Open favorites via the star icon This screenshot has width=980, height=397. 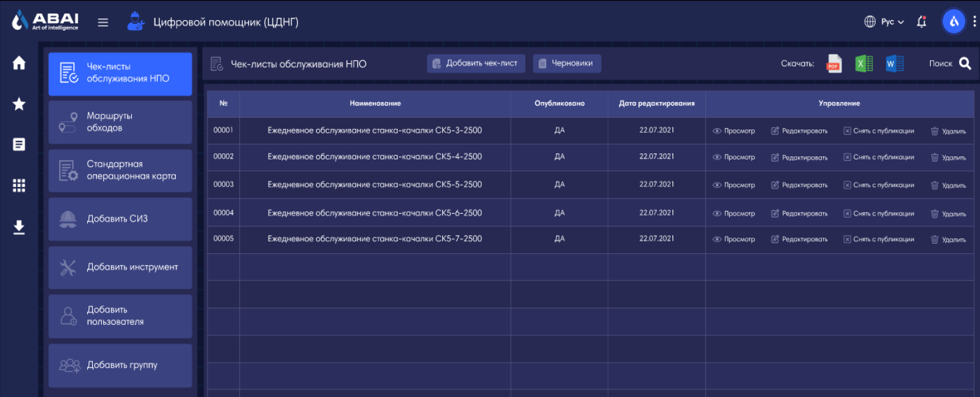click(x=19, y=104)
